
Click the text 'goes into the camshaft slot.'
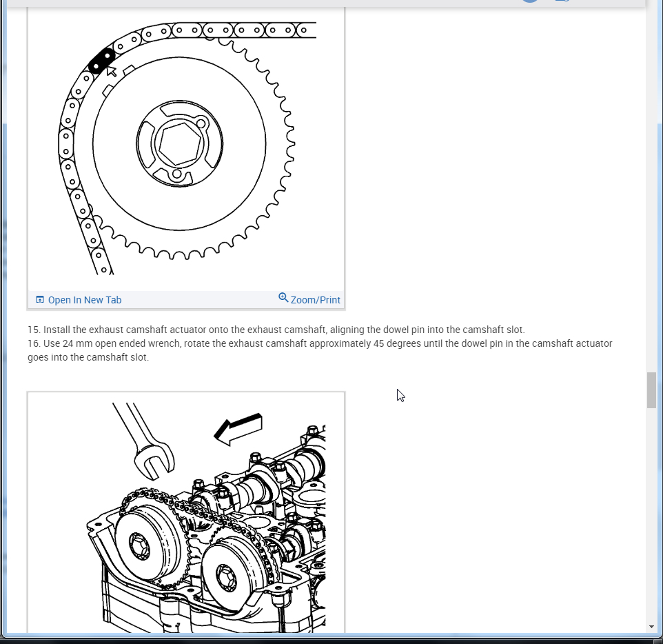[x=88, y=357]
